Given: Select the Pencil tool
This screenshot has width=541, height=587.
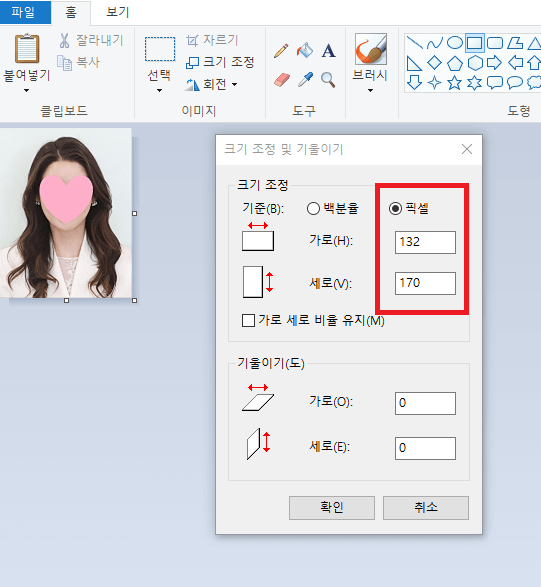Looking at the screenshot, I should tap(281, 51).
